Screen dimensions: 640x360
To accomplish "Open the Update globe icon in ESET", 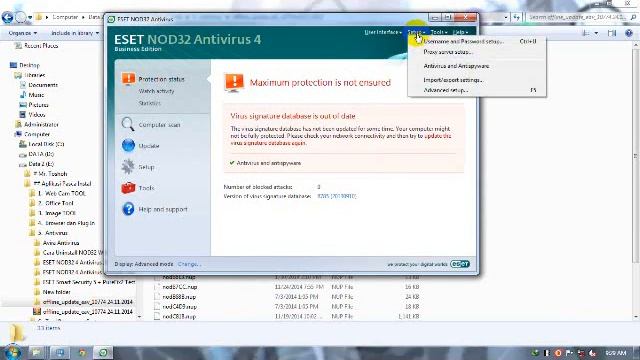I will click(x=128, y=145).
